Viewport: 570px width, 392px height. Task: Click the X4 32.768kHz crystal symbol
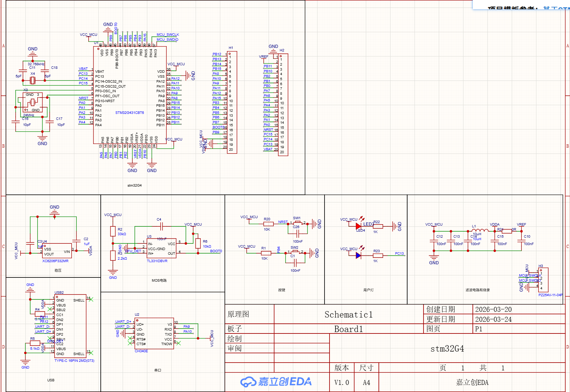click(x=33, y=81)
